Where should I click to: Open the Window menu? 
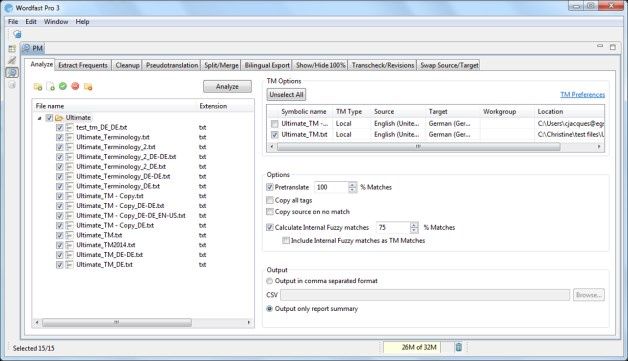(x=56, y=22)
